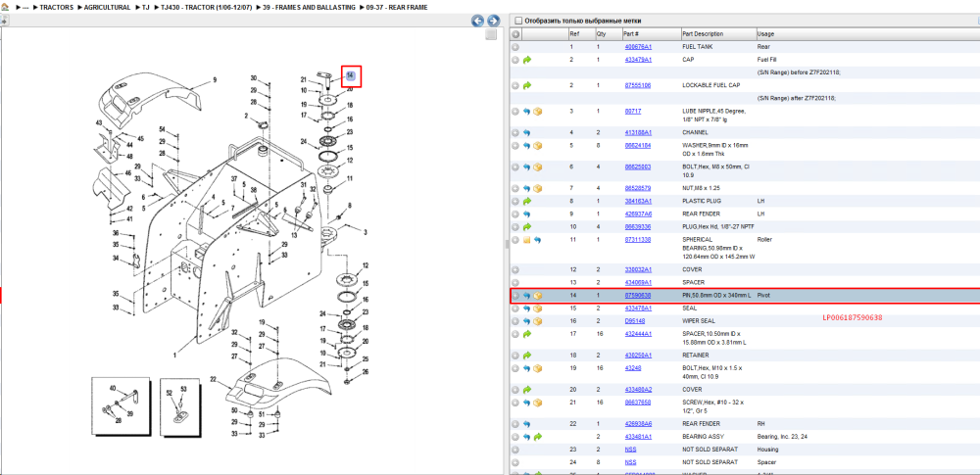Click green arrow icon in BEARING ASSY row

[537, 436]
